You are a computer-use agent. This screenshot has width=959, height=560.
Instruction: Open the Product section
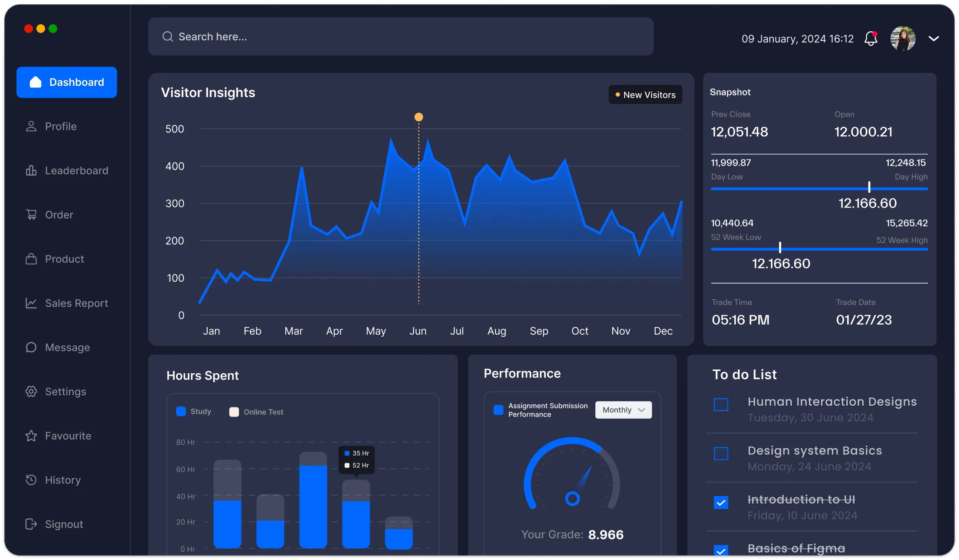(64, 259)
